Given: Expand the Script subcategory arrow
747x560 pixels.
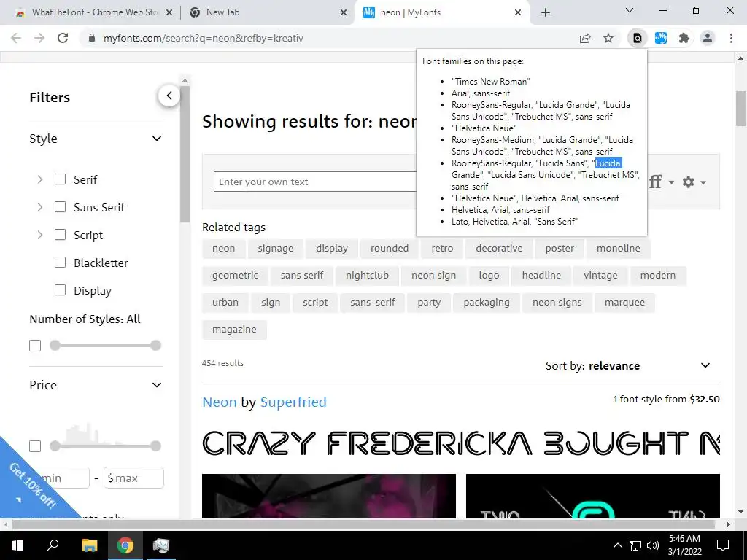Looking at the screenshot, I should pos(40,235).
